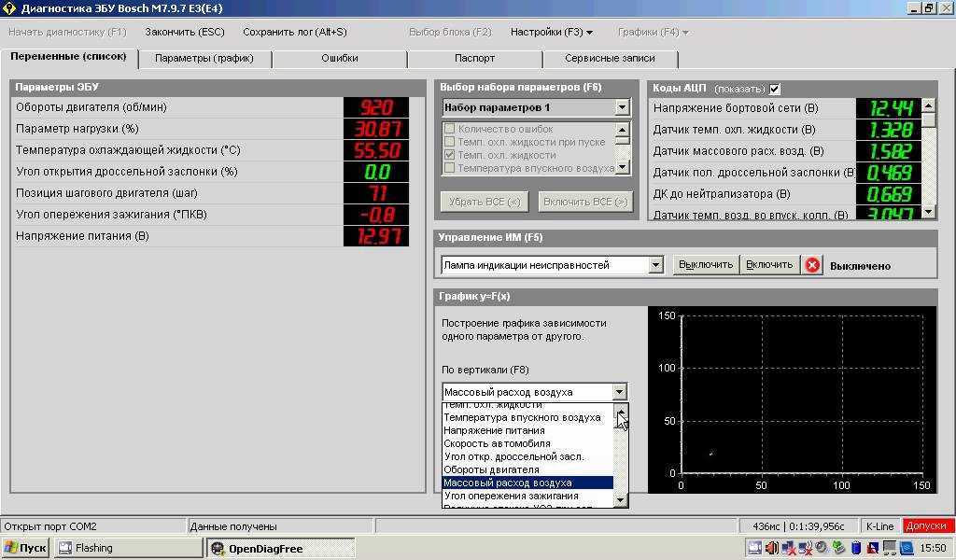
Task: Click the red stop status icon
Action: [812, 265]
